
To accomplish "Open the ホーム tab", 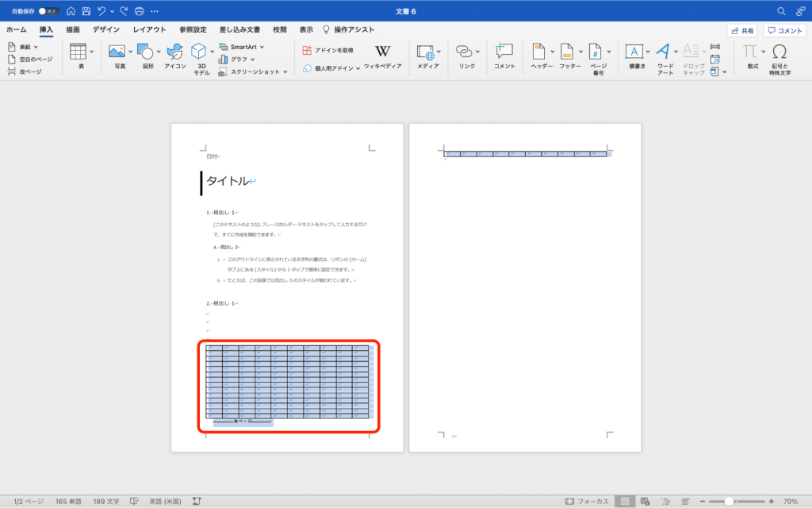I will [17, 29].
